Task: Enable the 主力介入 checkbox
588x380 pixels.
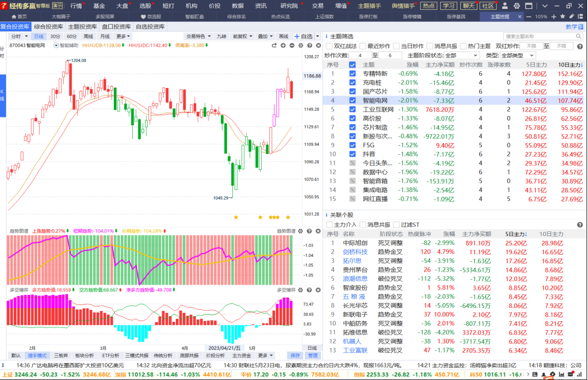Action: [x=329, y=225]
